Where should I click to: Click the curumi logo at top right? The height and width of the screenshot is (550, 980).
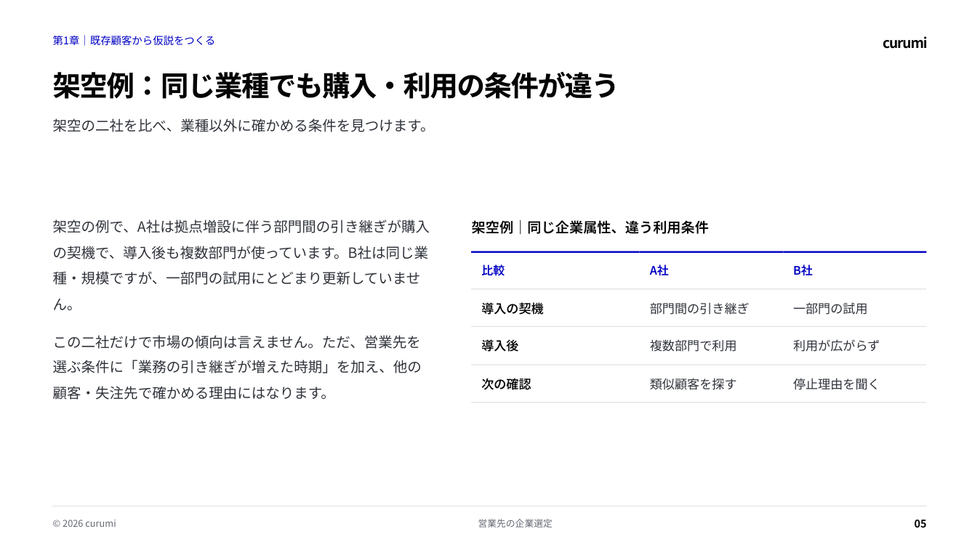point(904,43)
